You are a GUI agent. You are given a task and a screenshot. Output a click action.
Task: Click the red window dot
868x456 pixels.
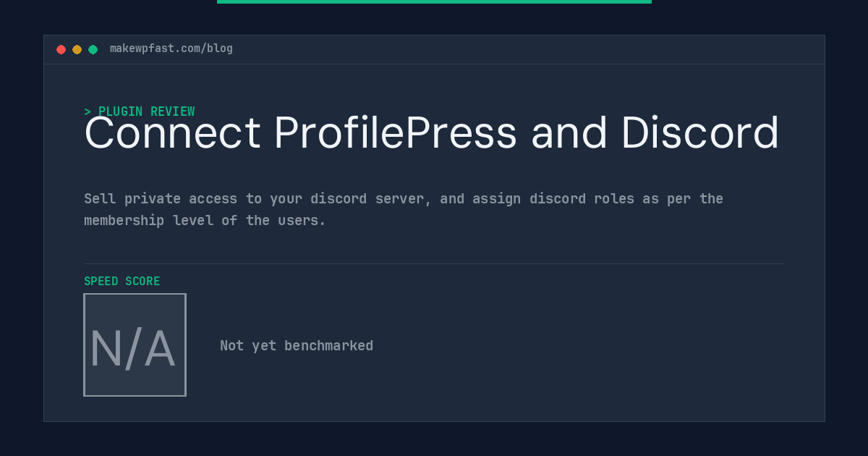tap(61, 49)
